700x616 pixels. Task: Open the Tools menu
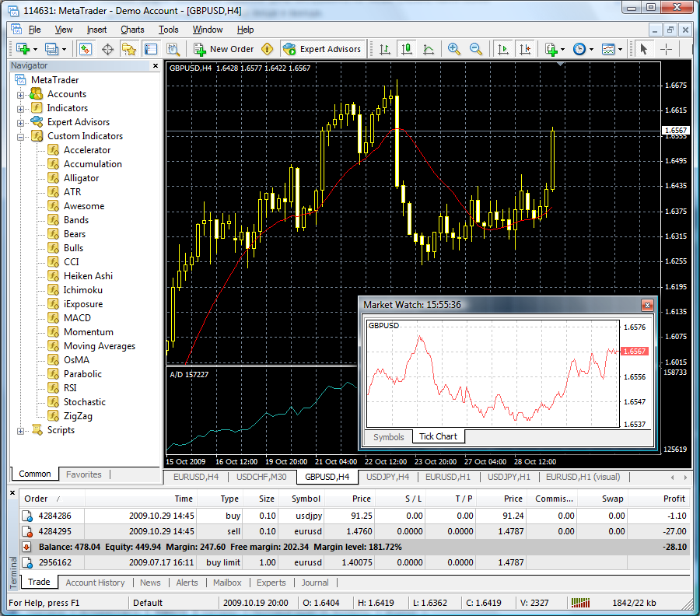[x=168, y=30]
